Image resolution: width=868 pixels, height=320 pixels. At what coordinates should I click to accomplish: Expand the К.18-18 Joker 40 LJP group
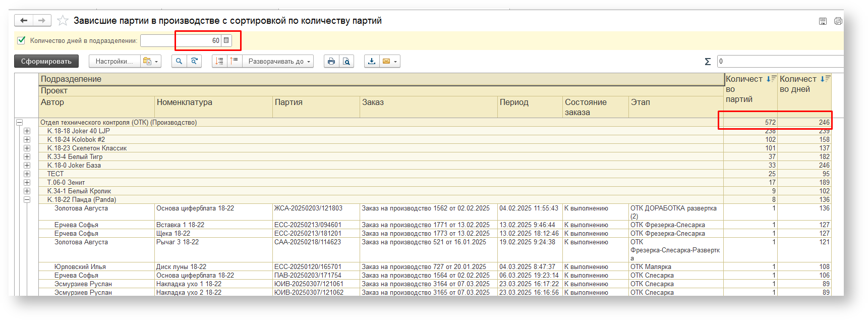[x=27, y=131]
